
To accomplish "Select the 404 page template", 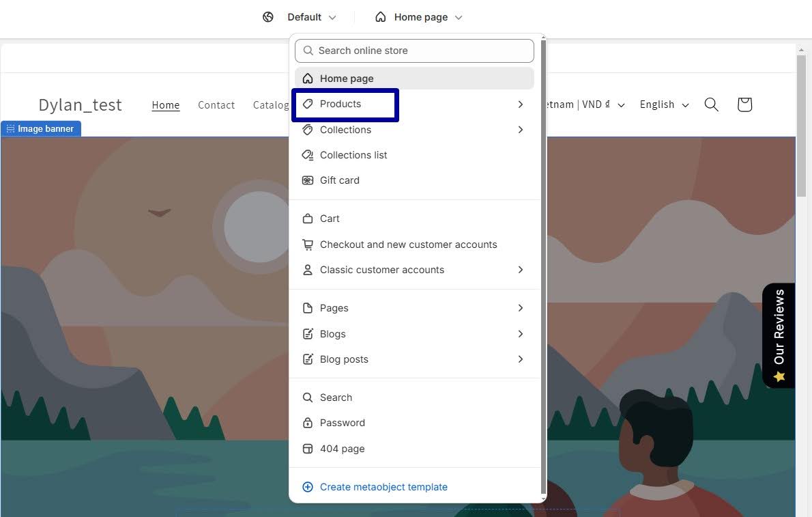I will point(414,449).
